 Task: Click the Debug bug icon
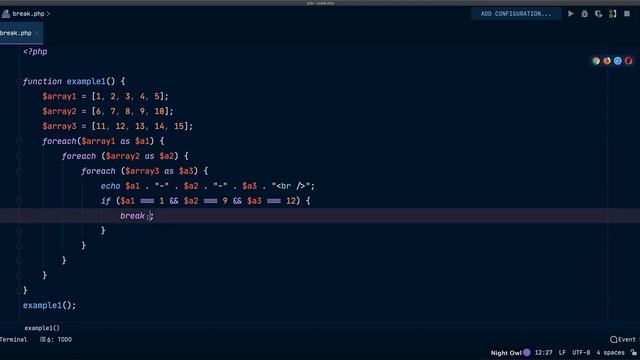584,14
